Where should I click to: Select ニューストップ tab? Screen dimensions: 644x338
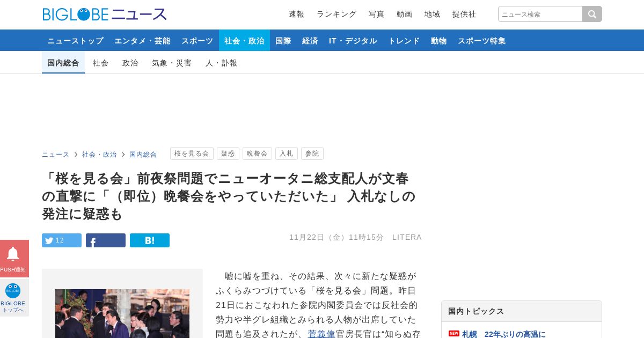(75, 40)
